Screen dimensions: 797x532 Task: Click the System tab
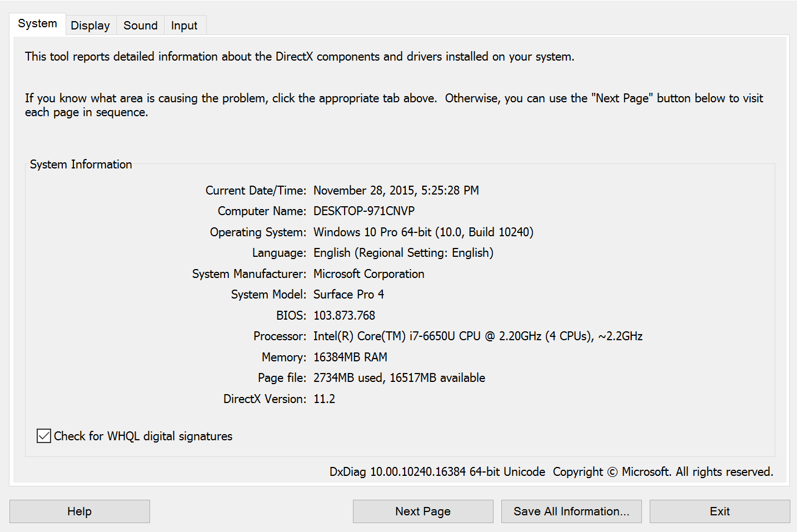tap(37, 24)
